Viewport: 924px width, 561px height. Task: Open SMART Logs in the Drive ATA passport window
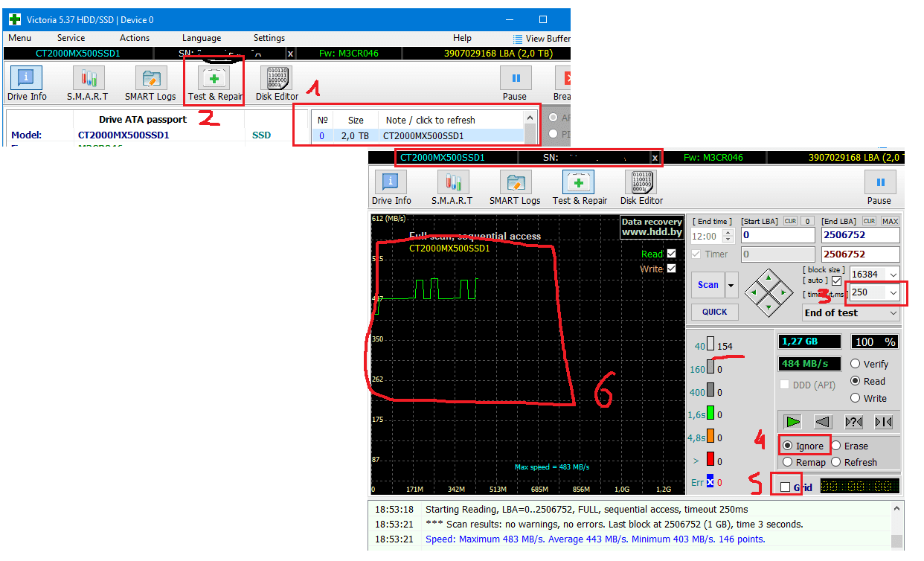pyautogui.click(x=150, y=83)
